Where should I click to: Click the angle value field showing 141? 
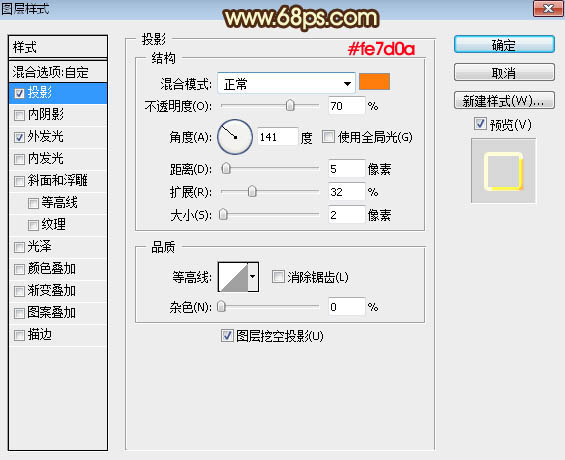(x=277, y=137)
